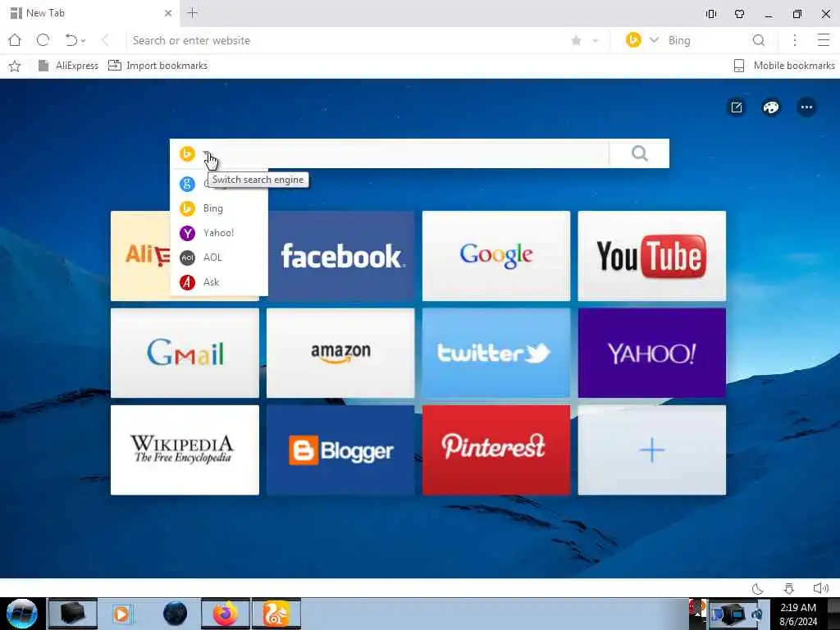
Task: Open the Windows Start orb
Action: coord(22,614)
